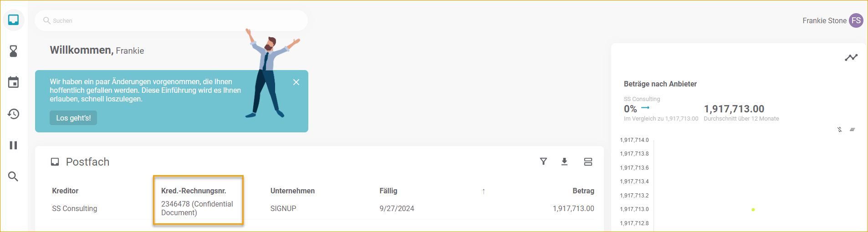Sort by the Fällig column arrow

(x=484, y=191)
